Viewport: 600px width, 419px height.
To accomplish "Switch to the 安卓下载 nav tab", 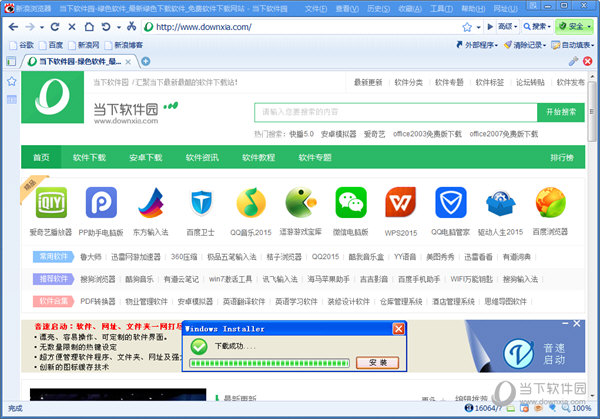I will tap(146, 157).
